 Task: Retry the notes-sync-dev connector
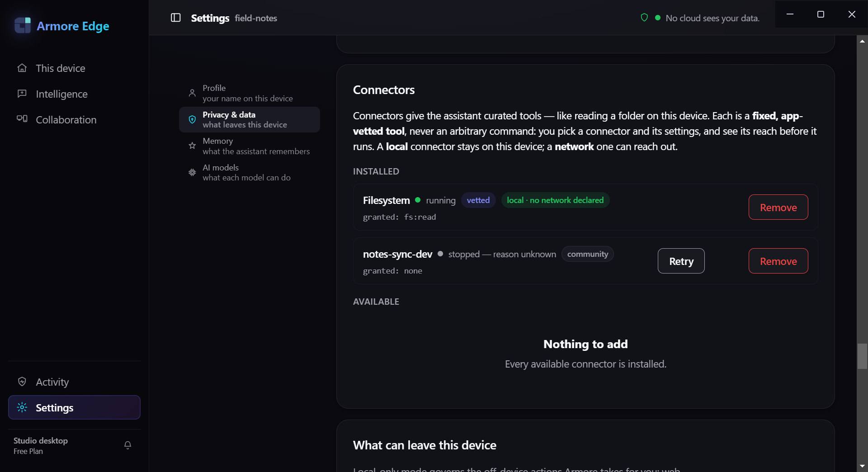point(681,261)
